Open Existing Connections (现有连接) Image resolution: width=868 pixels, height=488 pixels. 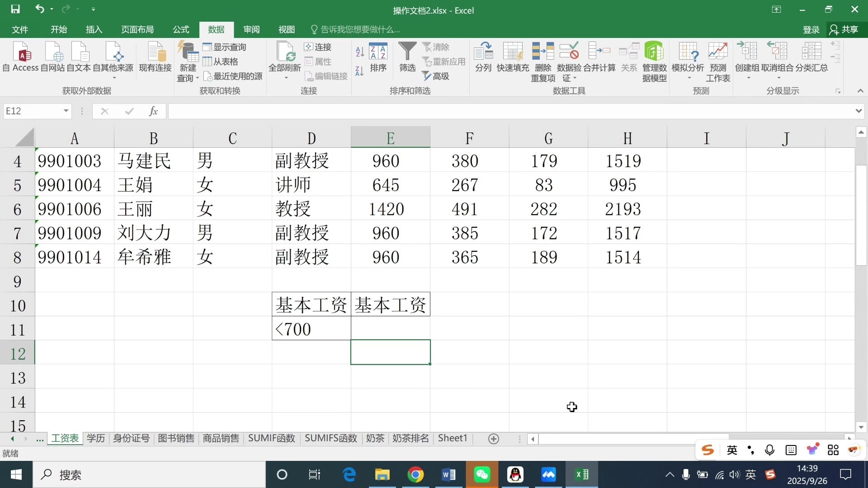click(x=155, y=56)
